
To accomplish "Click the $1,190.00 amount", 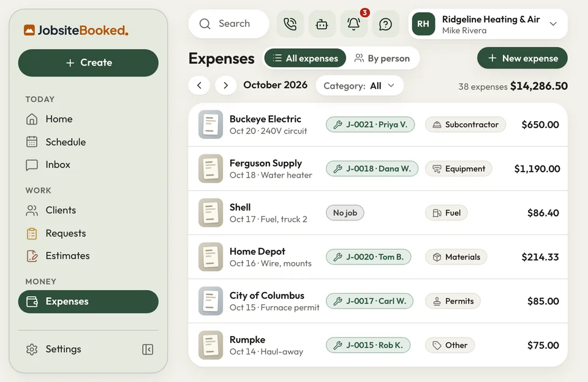I will pyautogui.click(x=537, y=169).
